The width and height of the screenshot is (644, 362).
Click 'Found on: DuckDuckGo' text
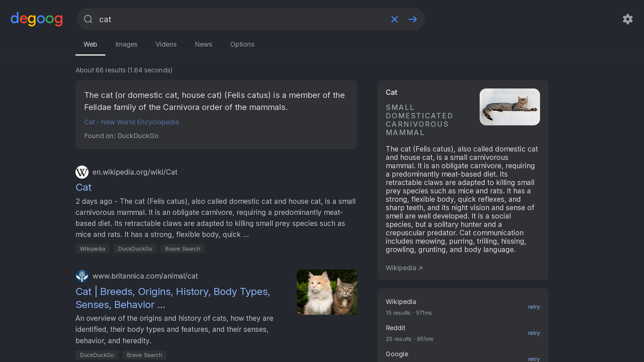121,136
